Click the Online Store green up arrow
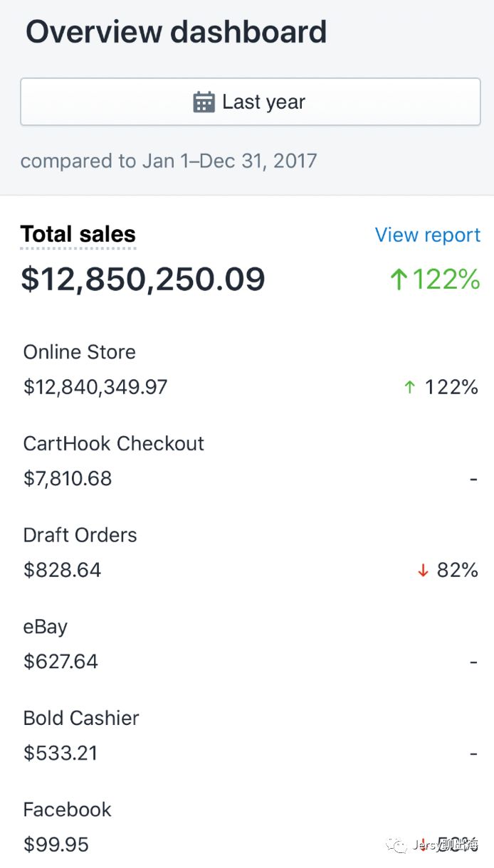494x868 pixels. pos(409,387)
